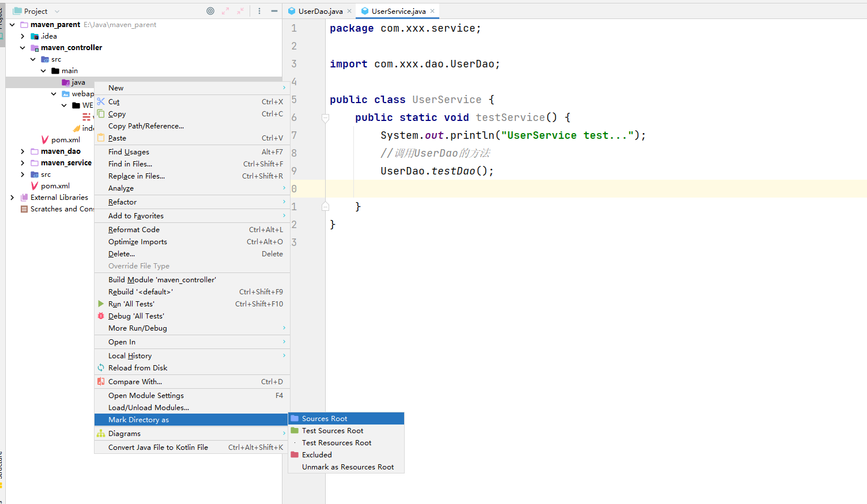Viewport: 867px width, 504px height.
Task: Debug 'All Tests' with bug icon
Action: (192, 316)
